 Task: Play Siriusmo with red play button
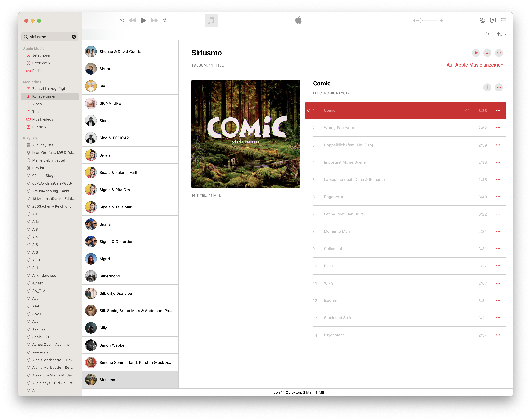point(476,53)
